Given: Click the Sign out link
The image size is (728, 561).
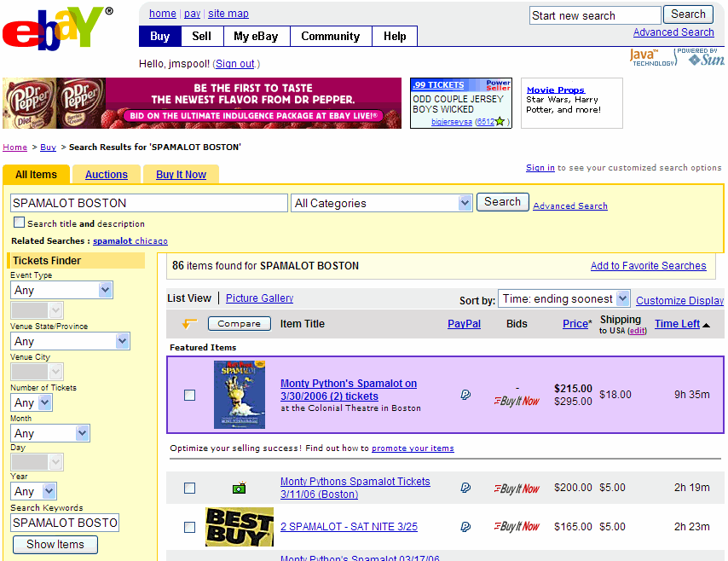Looking at the screenshot, I should [235, 64].
